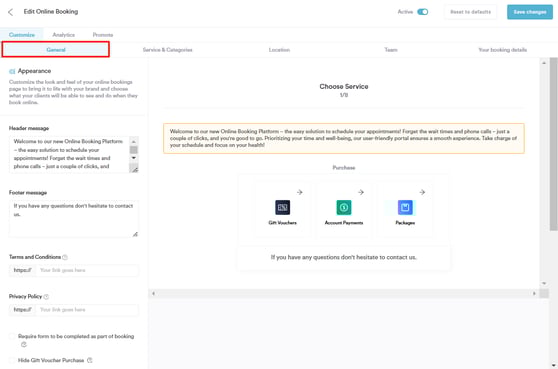Click the Terms and Conditions help icon
The image size is (558, 369).
pyautogui.click(x=65, y=257)
